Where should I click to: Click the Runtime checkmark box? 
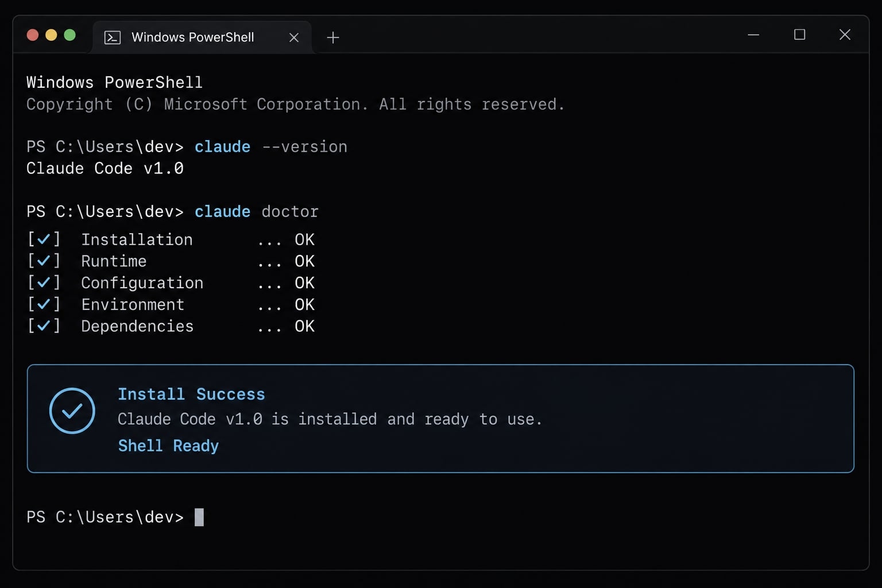pos(44,261)
